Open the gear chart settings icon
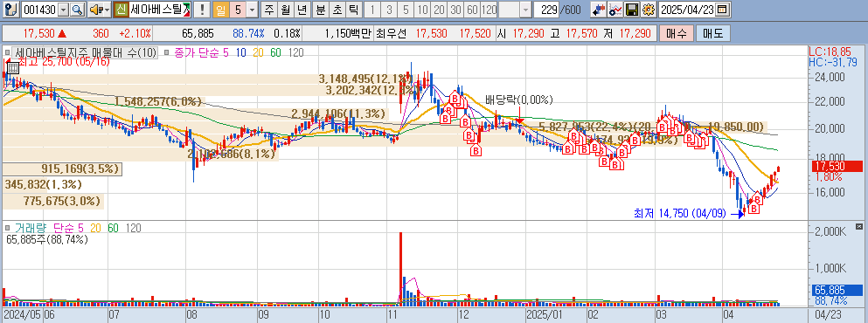 point(649,10)
